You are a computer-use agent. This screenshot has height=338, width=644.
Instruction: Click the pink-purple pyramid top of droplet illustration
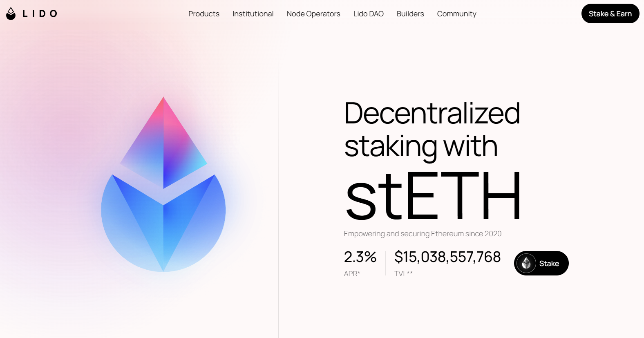(x=163, y=142)
